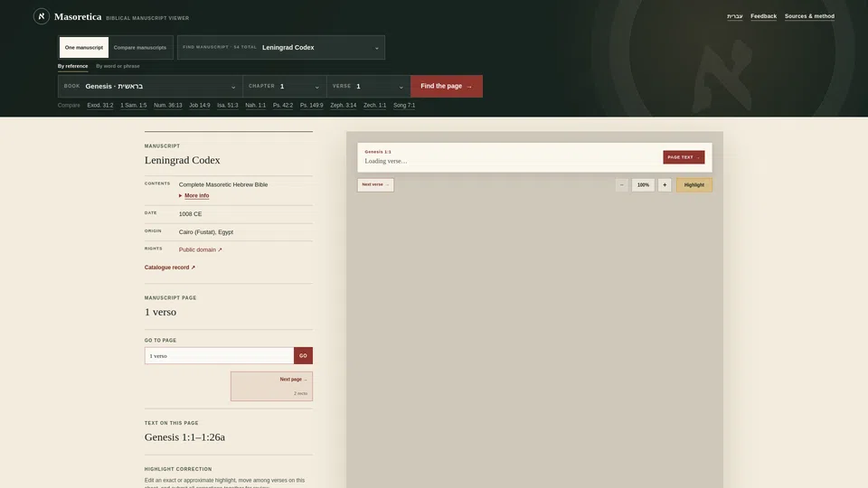Compare verse Isa. 51:3
868x488 pixels.
click(x=228, y=105)
